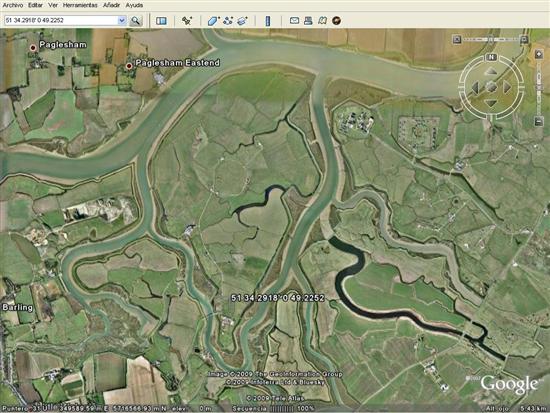The height and width of the screenshot is (413, 550).
Task: Open the Editar menu
Action: click(35, 5)
